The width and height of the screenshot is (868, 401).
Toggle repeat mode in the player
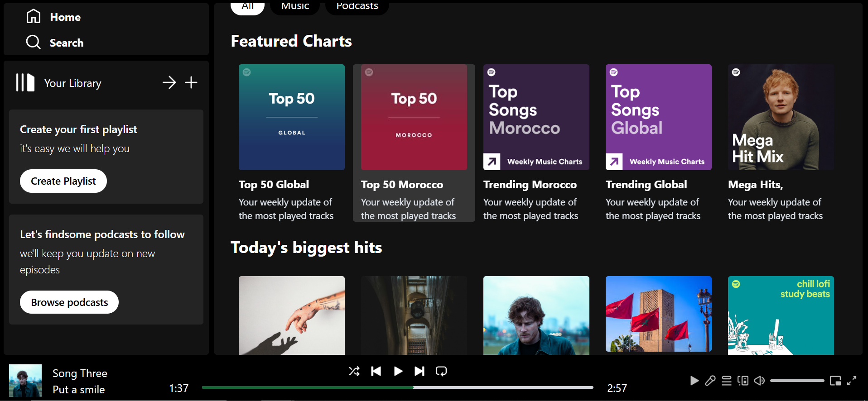click(x=441, y=372)
